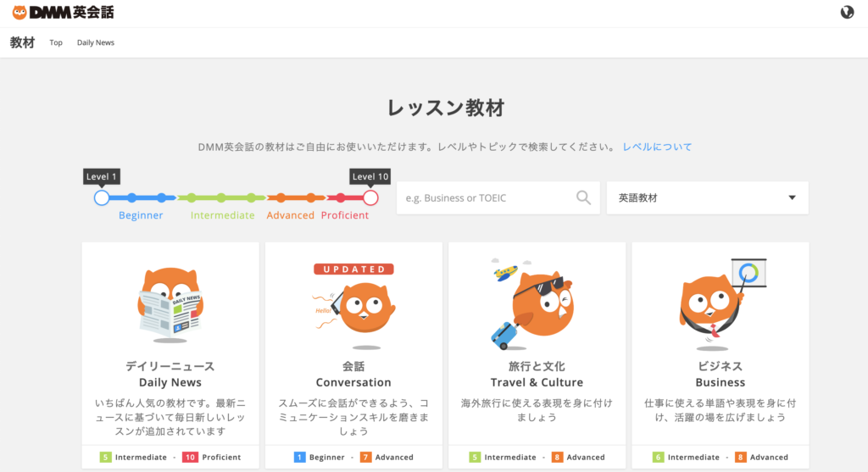Click the Daily News card description text

(170, 417)
